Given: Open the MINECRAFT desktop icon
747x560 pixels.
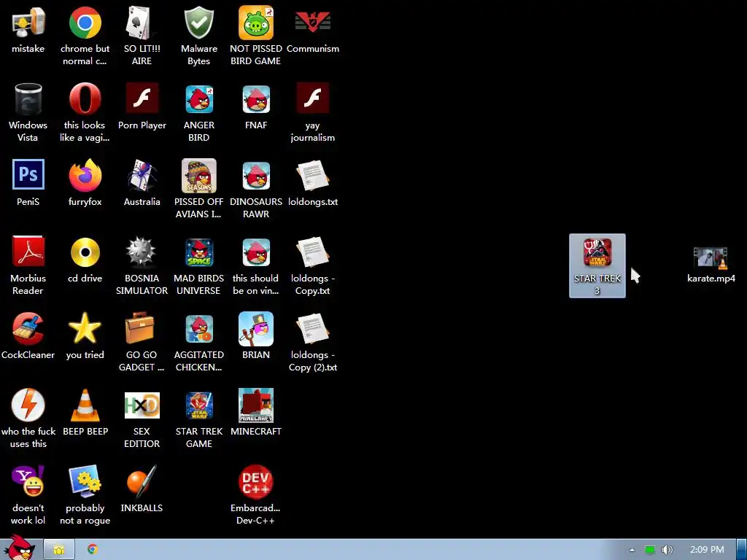Looking at the screenshot, I should point(256,405).
